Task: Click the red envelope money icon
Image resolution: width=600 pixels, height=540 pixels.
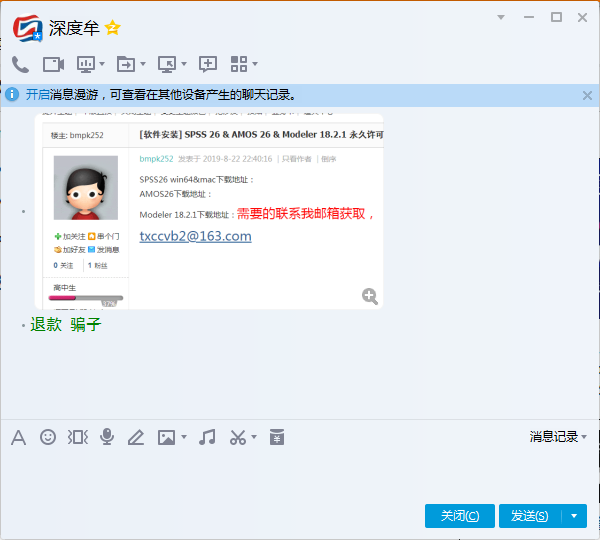Action: (277, 437)
